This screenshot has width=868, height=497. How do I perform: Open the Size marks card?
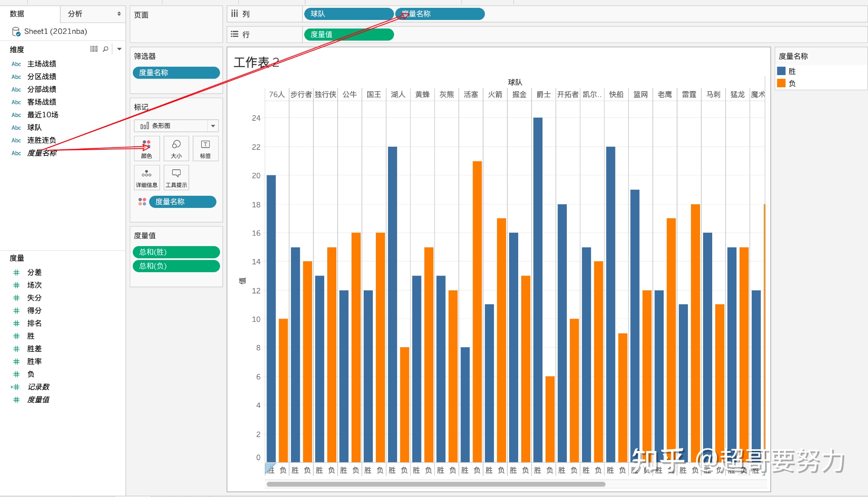[176, 148]
